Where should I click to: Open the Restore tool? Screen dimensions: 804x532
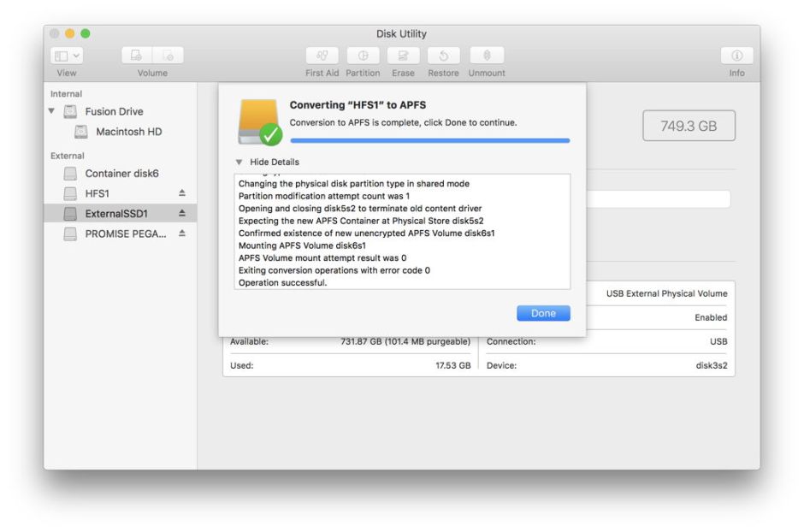coord(443,55)
